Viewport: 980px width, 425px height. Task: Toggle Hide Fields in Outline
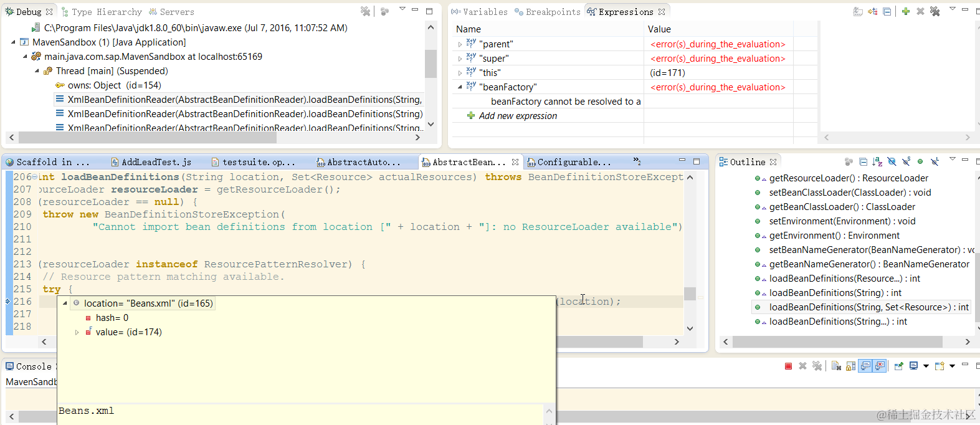coord(892,162)
